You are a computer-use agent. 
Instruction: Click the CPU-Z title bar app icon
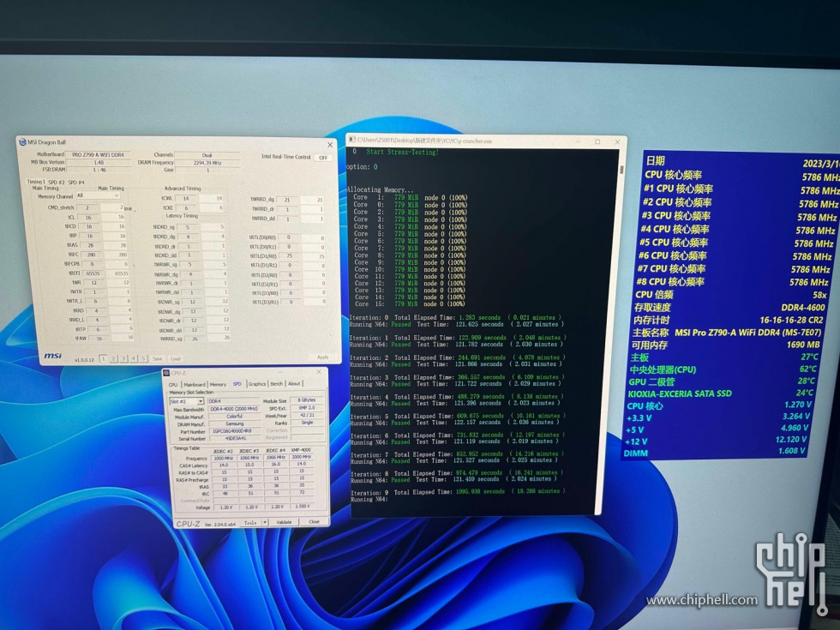click(166, 373)
